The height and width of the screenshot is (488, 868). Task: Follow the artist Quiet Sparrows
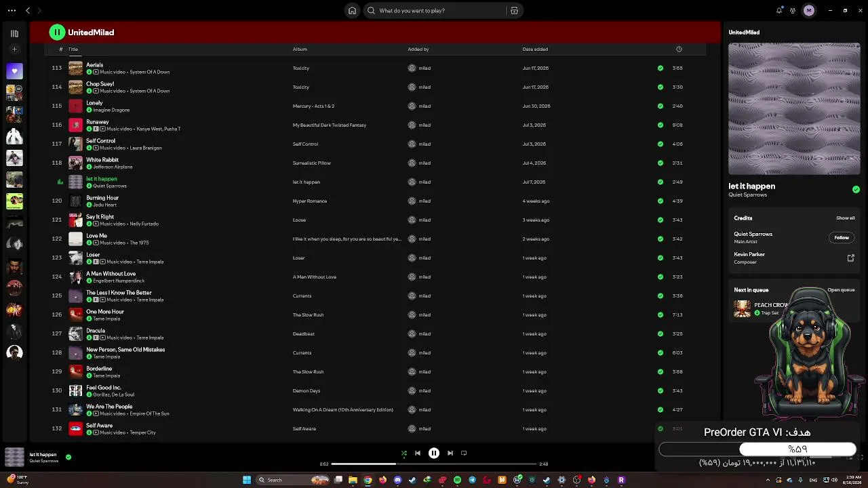[x=842, y=237]
